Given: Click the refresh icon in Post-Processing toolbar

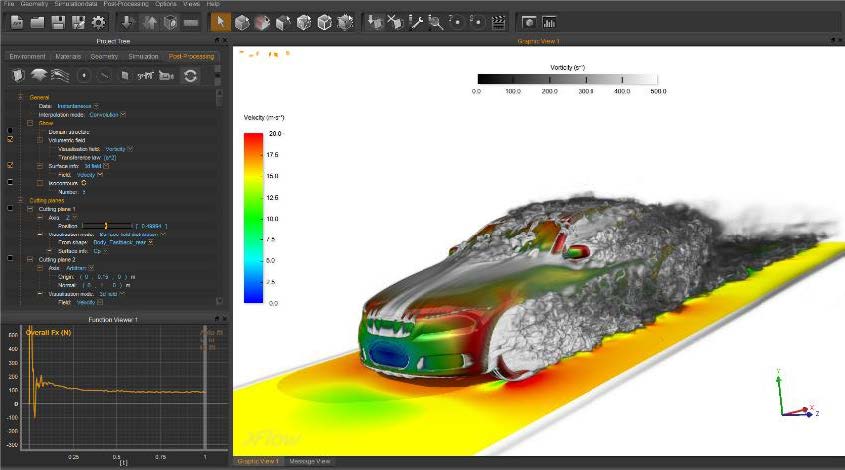Looking at the screenshot, I should 189,75.
